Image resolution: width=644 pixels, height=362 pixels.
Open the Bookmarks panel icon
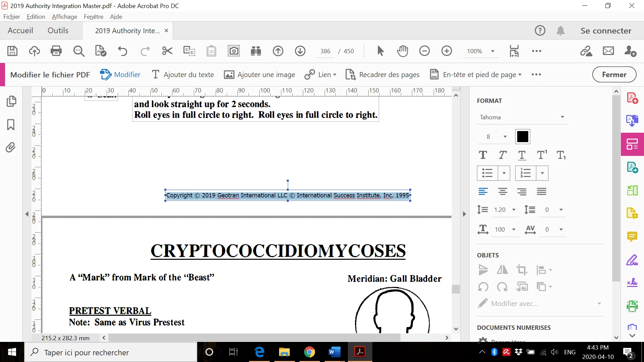pos(11,124)
